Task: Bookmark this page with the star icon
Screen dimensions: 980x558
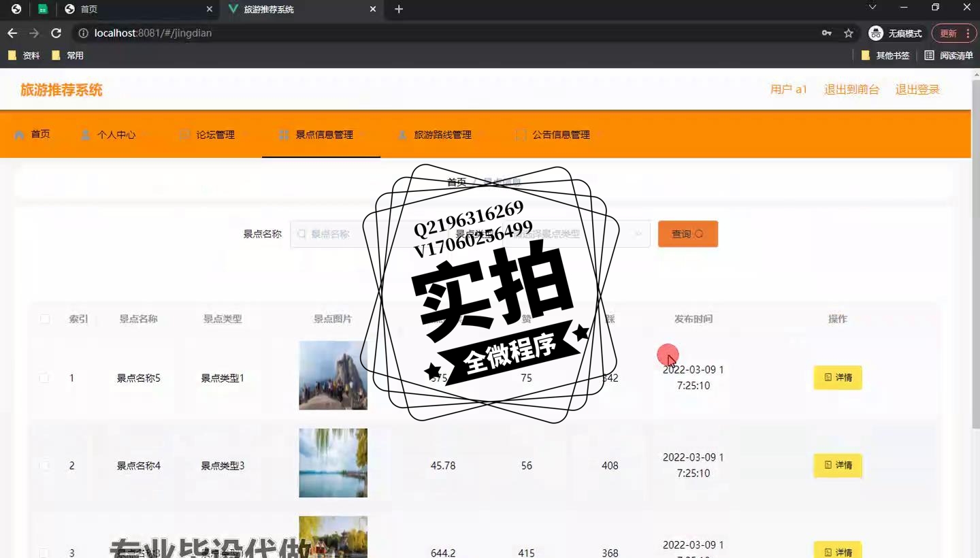Action: coord(849,33)
